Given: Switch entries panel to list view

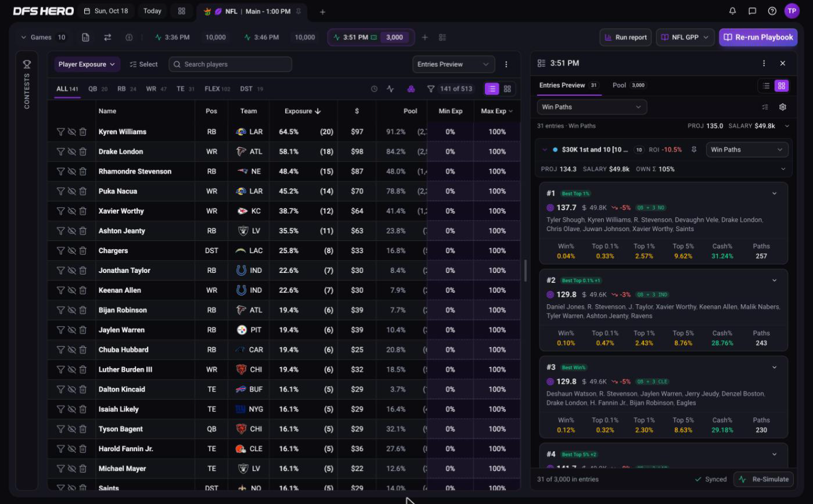Looking at the screenshot, I should 766,85.
